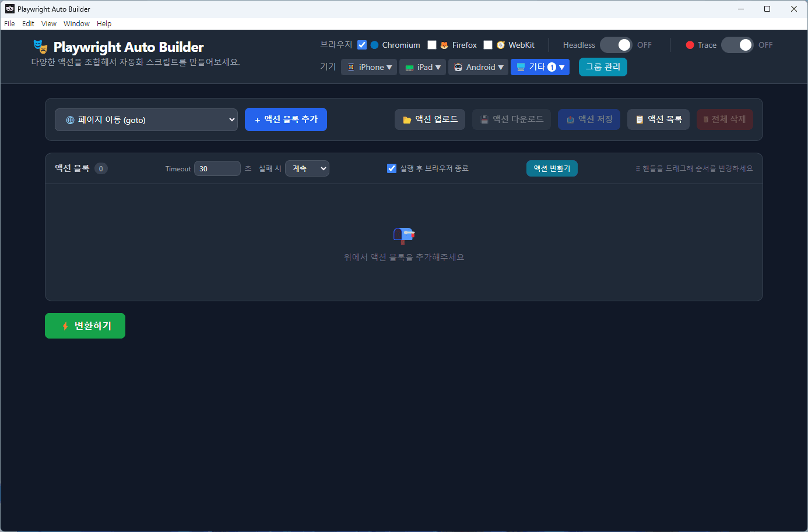The height and width of the screenshot is (532, 808).
Task: Expand the Android device dropdown
Action: tap(478, 67)
